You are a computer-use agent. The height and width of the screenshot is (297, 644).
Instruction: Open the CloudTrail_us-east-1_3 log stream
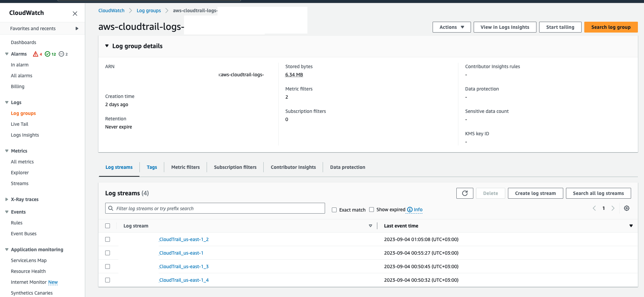coord(184,266)
